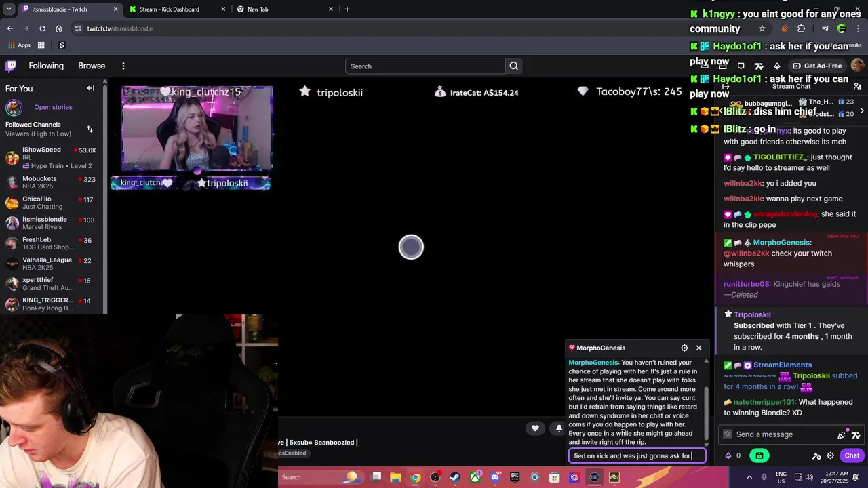This screenshot has height=488, width=868.
Task: Toggle the notifications bell under stream
Action: (x=559, y=428)
